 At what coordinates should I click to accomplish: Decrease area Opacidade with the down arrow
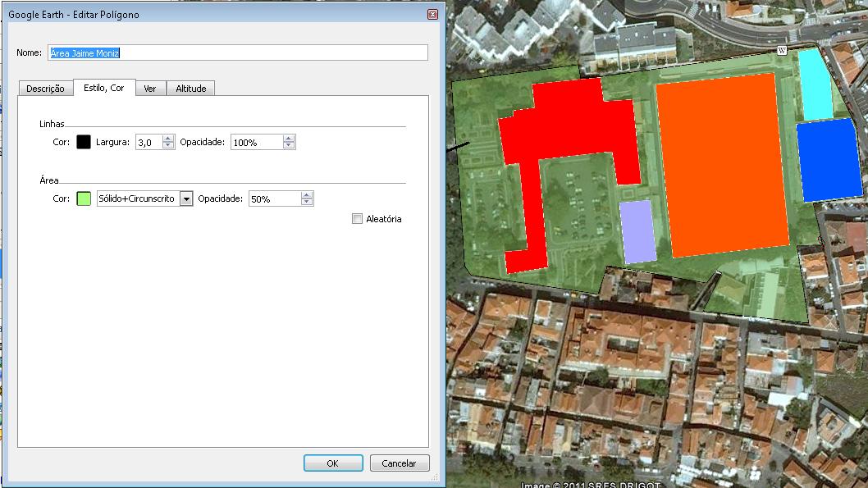coord(305,202)
